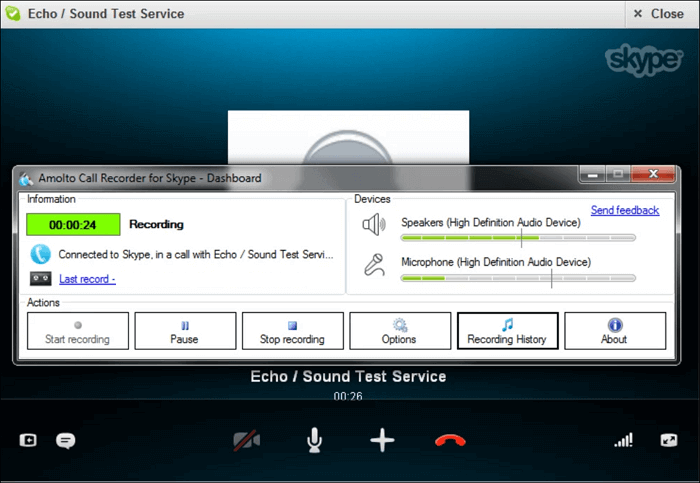Click the Speakers volume level bar
This screenshot has width=700, height=483.
[x=518, y=239]
